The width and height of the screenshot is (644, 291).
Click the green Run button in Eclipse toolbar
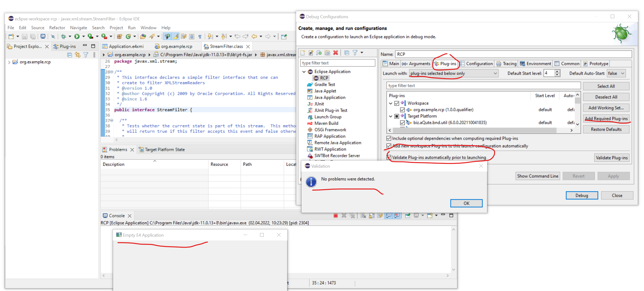click(x=77, y=36)
